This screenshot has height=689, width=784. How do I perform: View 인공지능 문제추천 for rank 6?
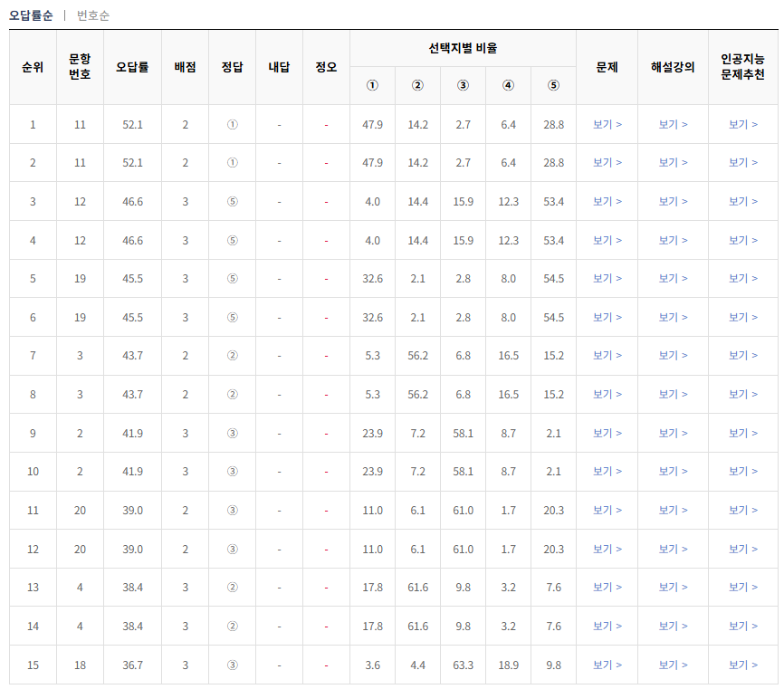click(744, 317)
